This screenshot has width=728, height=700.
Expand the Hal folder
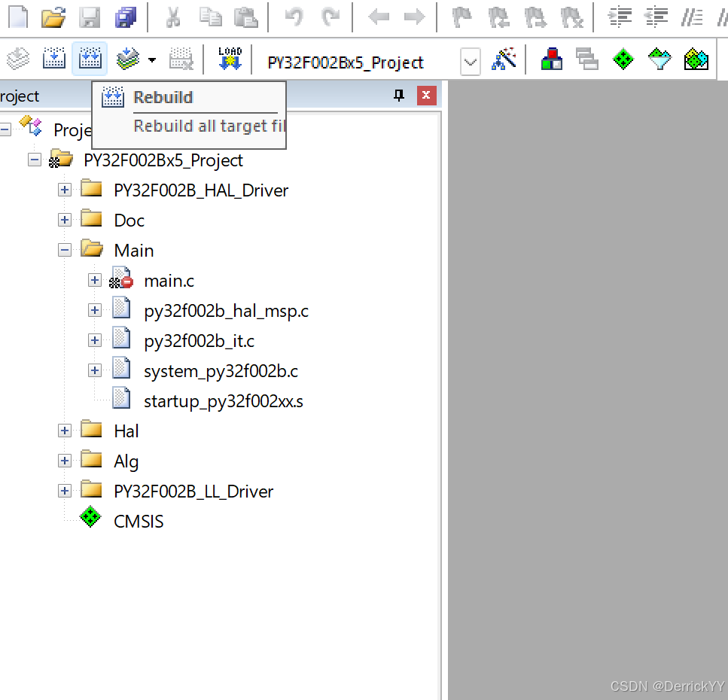pyautogui.click(x=65, y=431)
